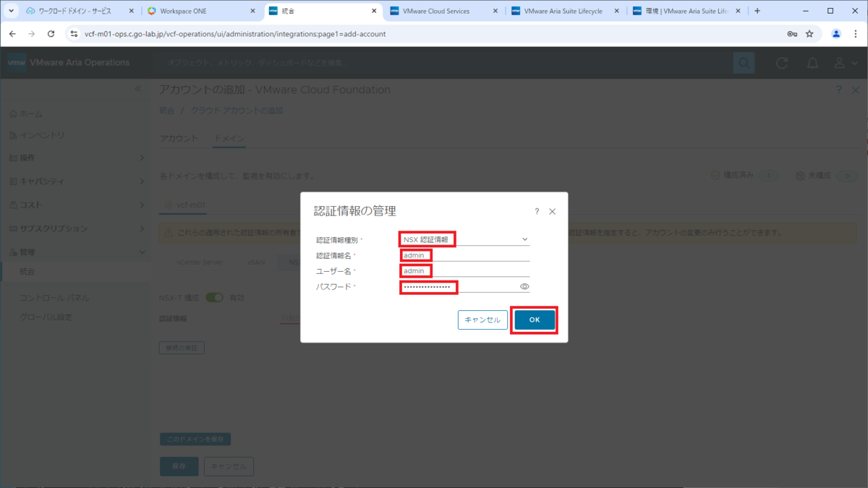
Task: Go back with browser back arrow
Action: coord(12,34)
